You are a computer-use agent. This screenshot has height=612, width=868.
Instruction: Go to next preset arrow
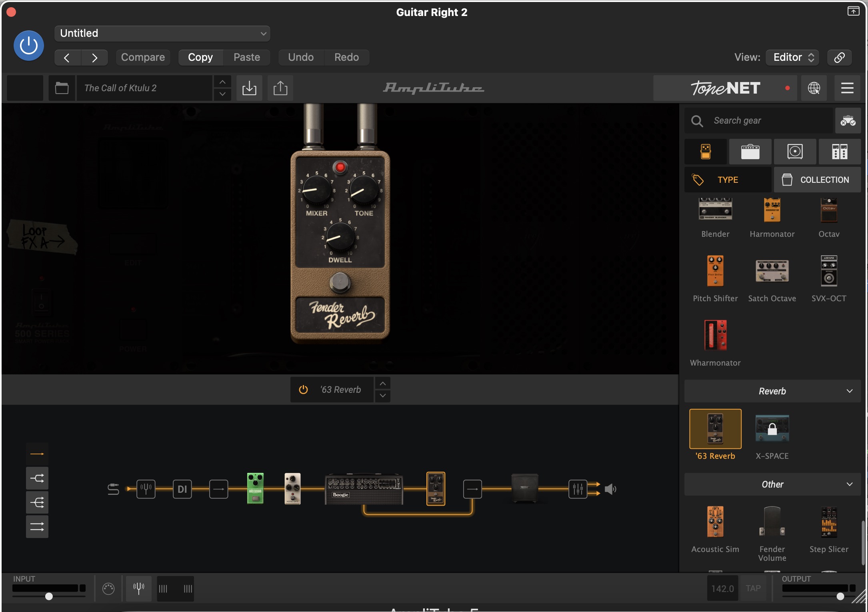pyautogui.click(x=94, y=58)
